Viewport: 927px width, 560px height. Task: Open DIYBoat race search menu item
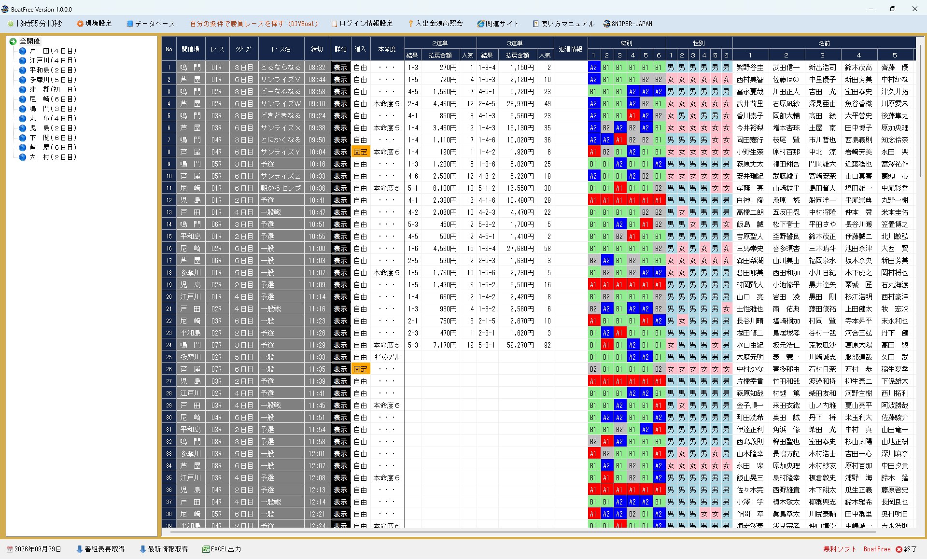(x=254, y=24)
